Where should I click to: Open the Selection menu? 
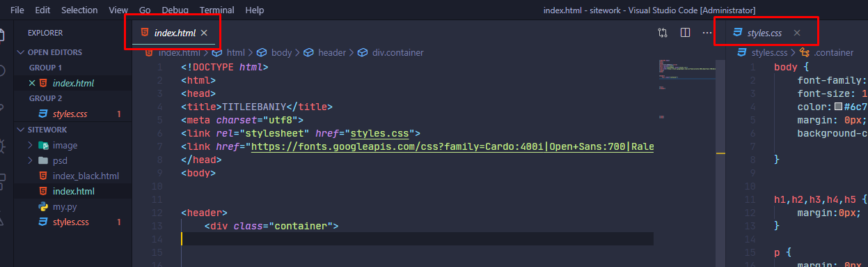click(79, 10)
